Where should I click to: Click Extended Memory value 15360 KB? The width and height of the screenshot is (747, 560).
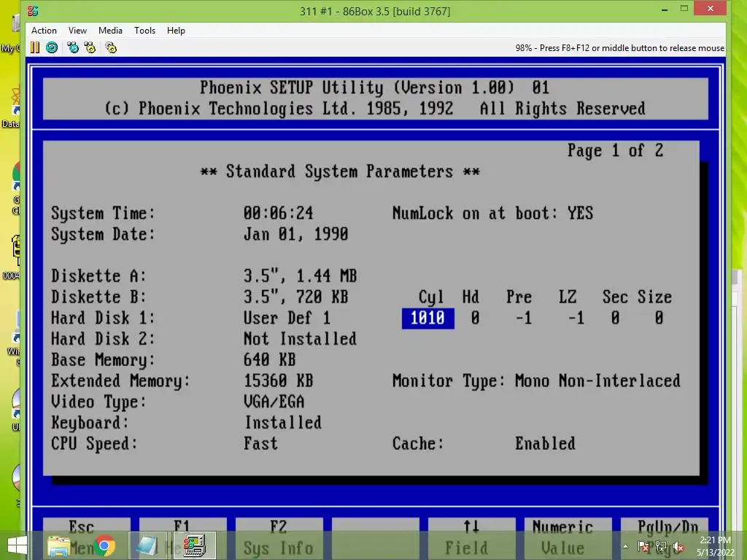click(x=278, y=381)
